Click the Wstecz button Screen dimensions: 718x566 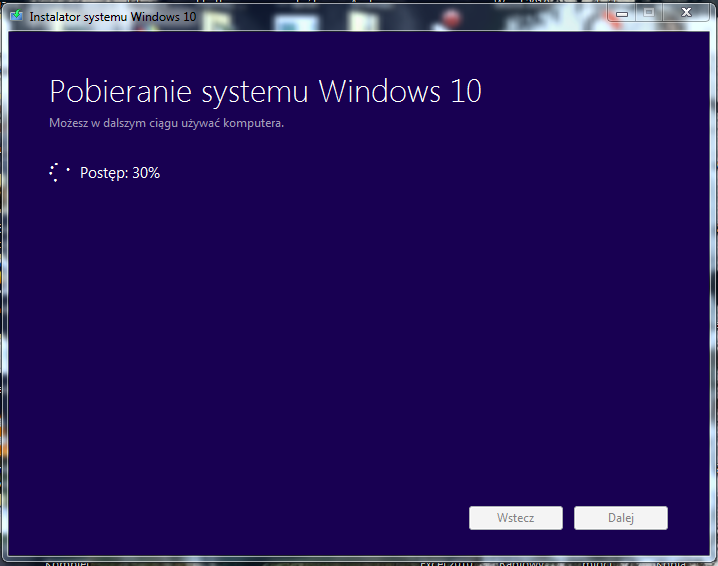(x=516, y=518)
